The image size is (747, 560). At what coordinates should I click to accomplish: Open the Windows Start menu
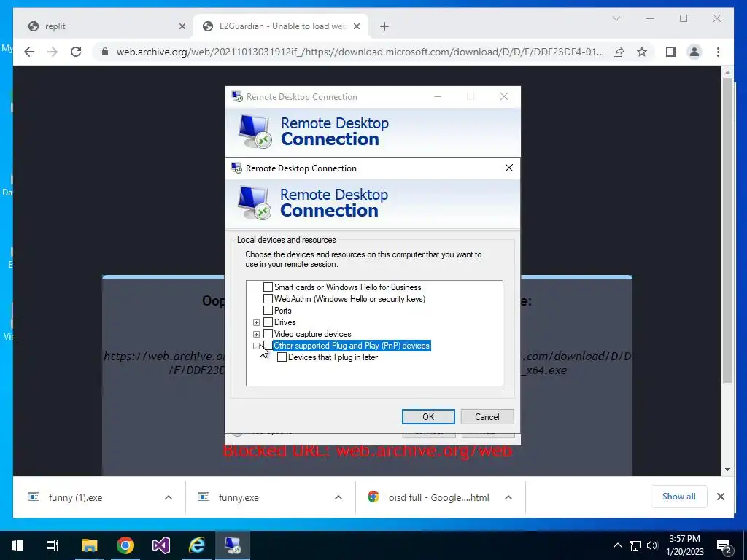pyautogui.click(x=18, y=545)
